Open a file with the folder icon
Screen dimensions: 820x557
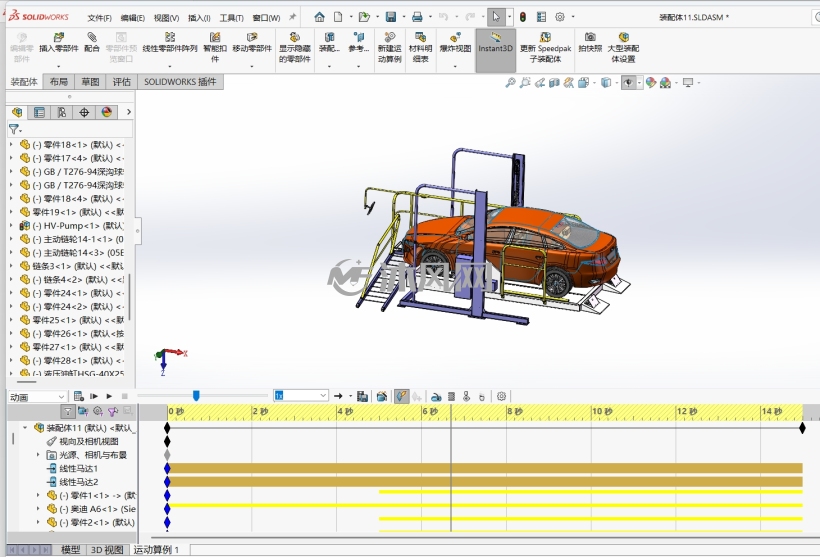pos(364,17)
